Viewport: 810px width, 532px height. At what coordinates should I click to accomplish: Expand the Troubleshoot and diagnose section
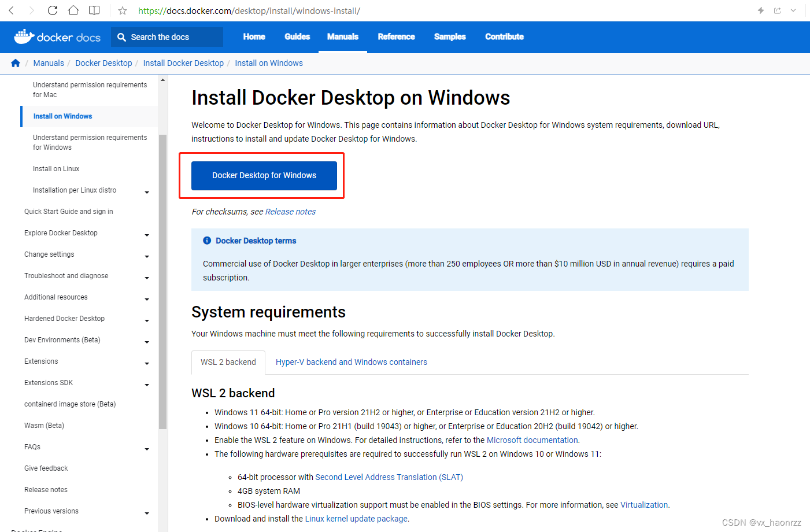147,278
